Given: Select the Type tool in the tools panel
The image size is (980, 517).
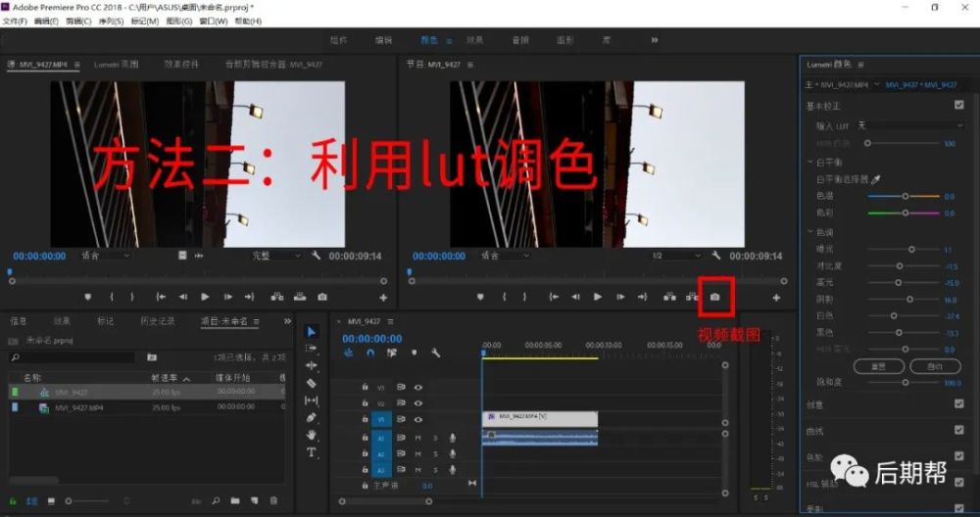Looking at the screenshot, I should [x=312, y=452].
